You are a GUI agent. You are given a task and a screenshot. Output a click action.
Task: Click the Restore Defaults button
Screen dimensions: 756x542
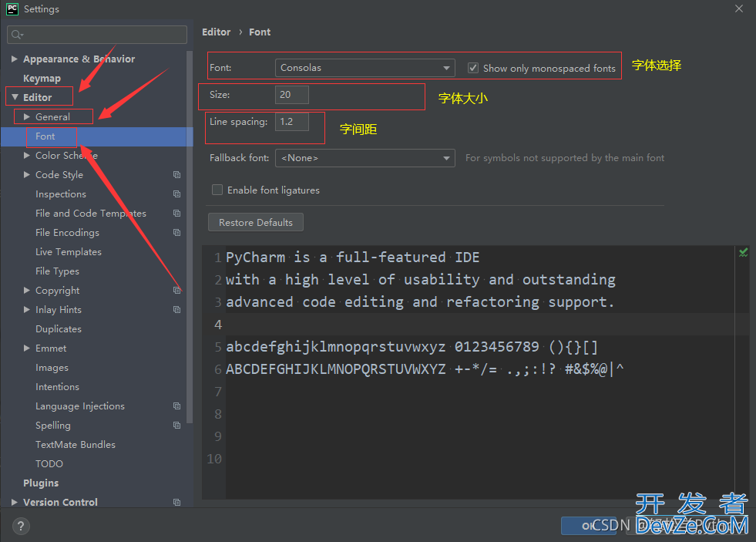[256, 222]
